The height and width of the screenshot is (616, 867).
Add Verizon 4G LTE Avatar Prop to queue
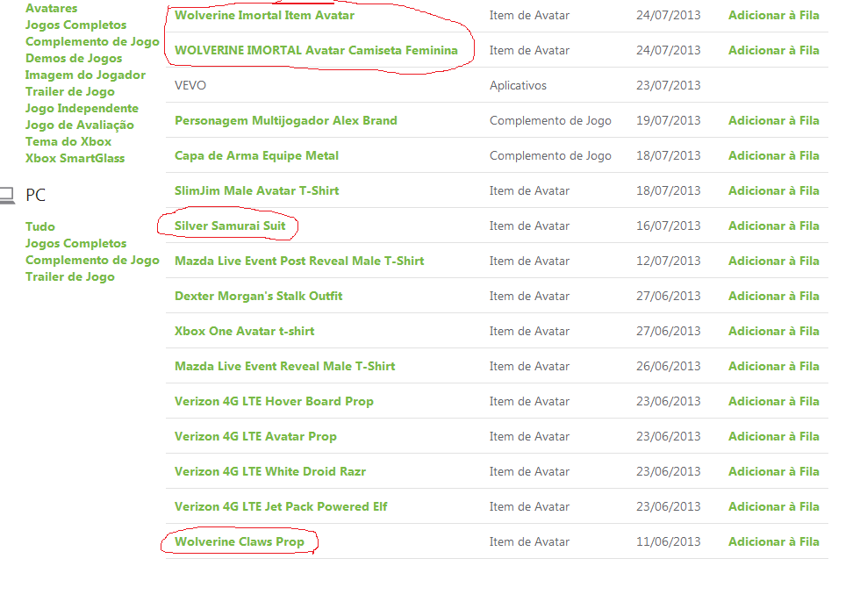click(774, 436)
